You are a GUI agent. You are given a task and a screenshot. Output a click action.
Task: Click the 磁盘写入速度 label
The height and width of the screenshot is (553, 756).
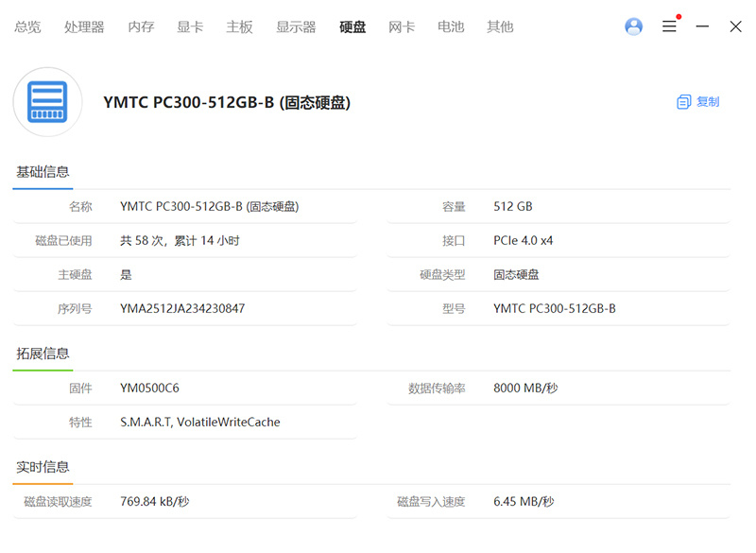tap(431, 502)
